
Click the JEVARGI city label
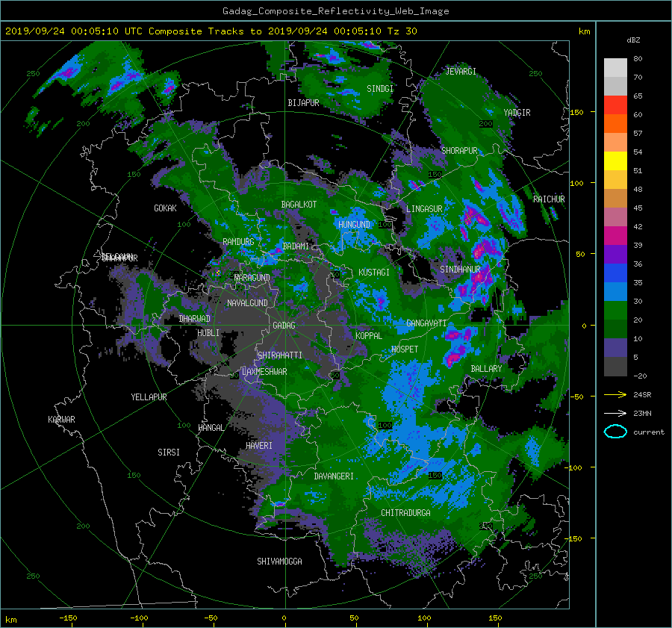click(x=461, y=72)
